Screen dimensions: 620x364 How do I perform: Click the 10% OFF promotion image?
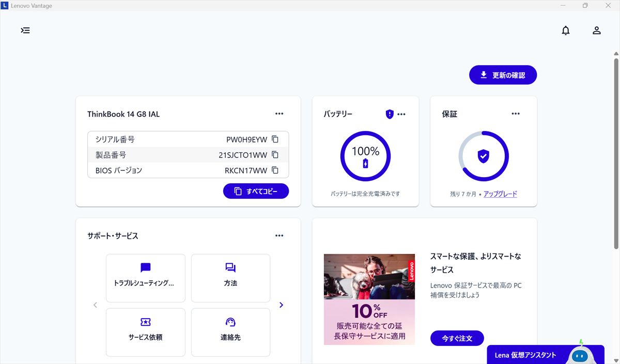tap(369, 299)
